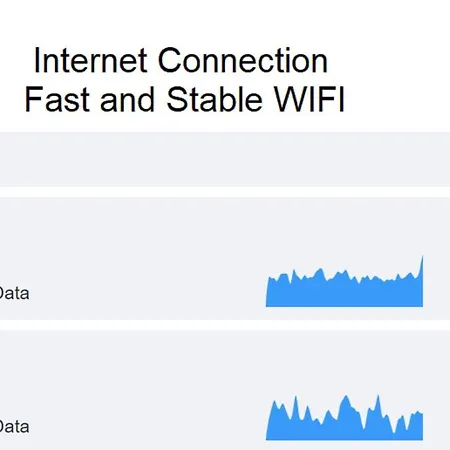Click the word "Fast" in the heading

[x=57, y=99]
